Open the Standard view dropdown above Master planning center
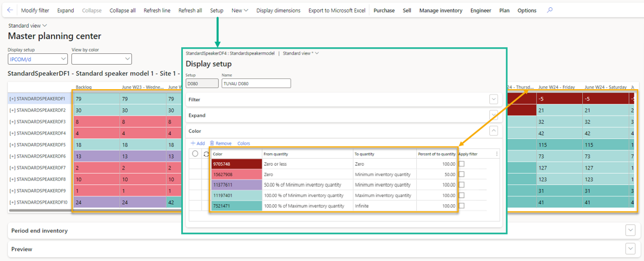The image size is (644, 261). [x=28, y=25]
